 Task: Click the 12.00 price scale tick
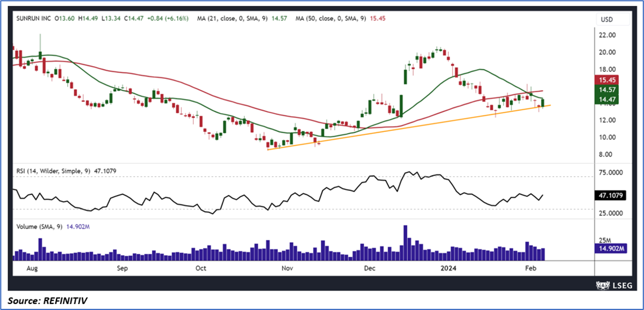(607, 120)
